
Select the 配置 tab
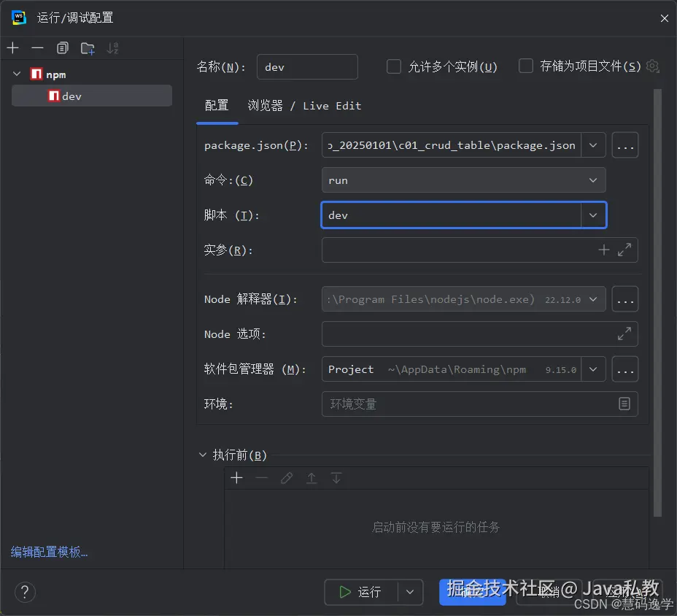coord(217,106)
